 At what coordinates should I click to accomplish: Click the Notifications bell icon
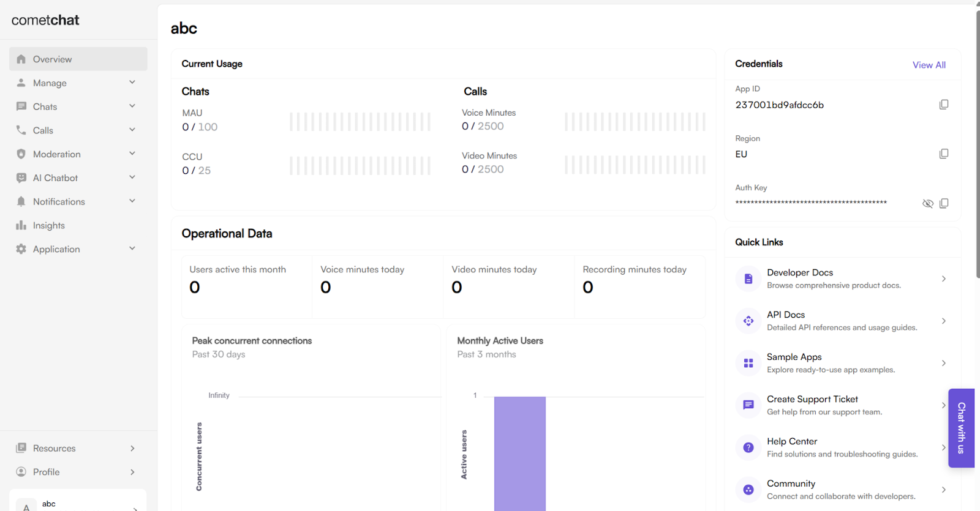(x=21, y=201)
